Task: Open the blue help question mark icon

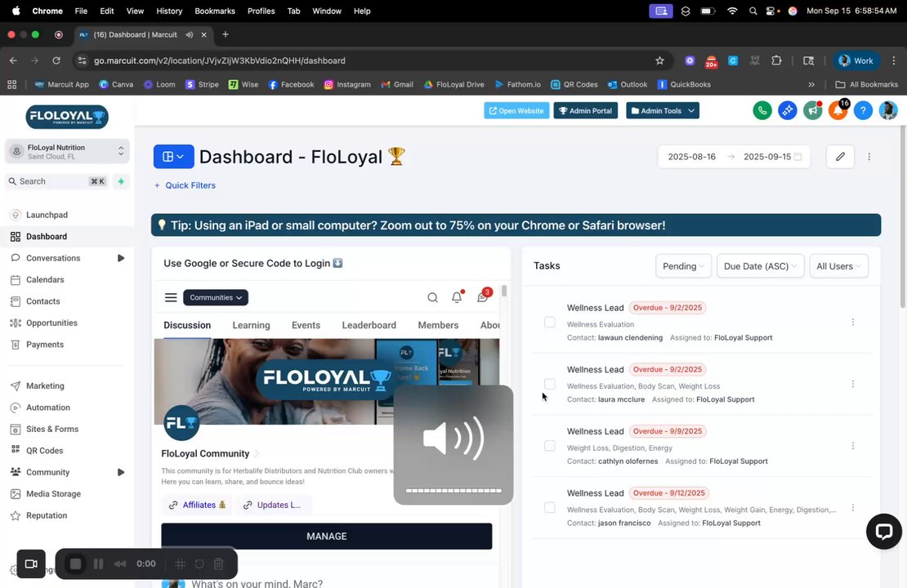Action: coord(862,110)
